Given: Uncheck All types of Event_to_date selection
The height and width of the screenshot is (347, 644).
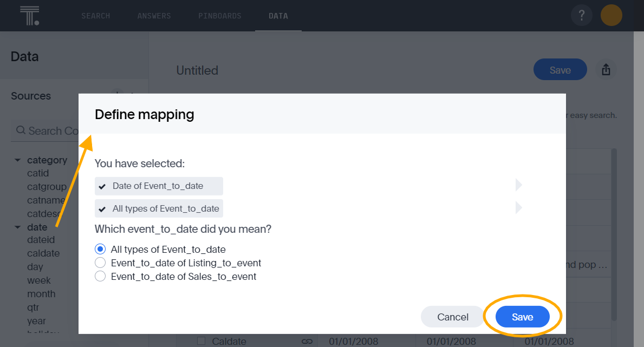Looking at the screenshot, I should click(x=103, y=208).
